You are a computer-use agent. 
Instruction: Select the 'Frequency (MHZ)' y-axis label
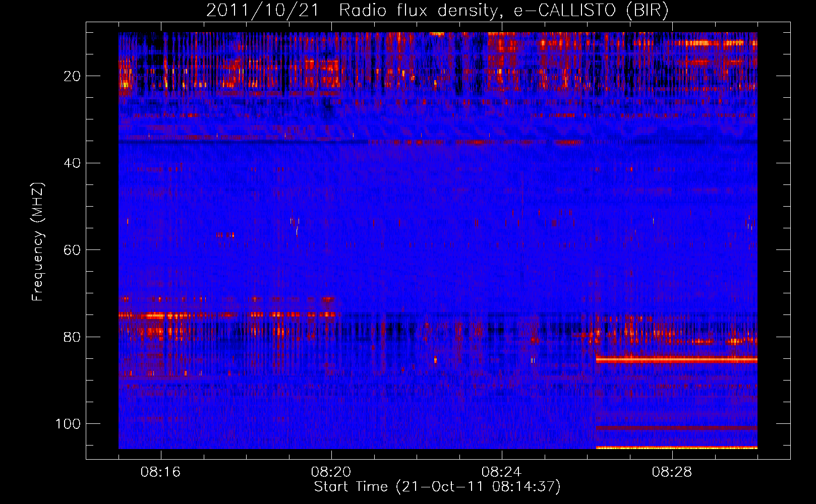click(38, 242)
